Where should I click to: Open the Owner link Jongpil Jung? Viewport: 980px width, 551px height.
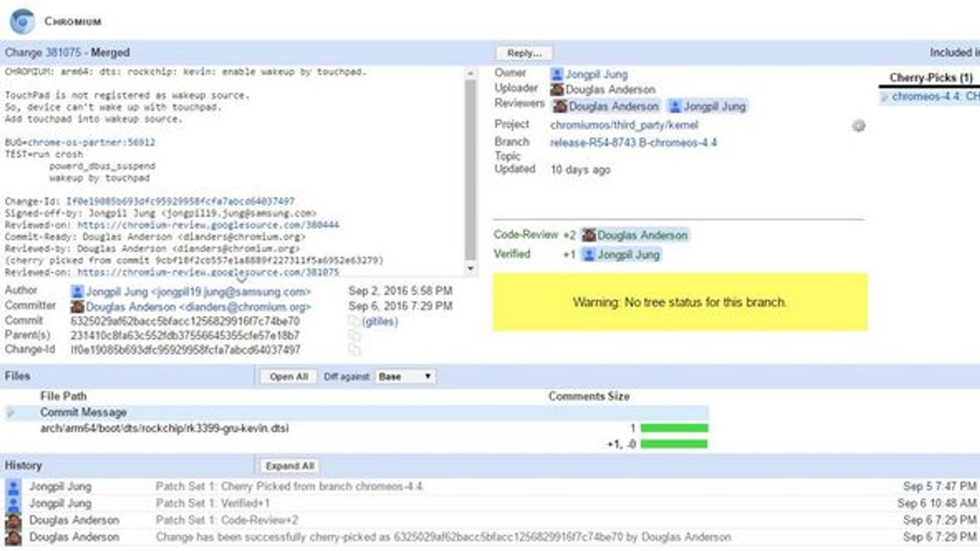coord(597,74)
